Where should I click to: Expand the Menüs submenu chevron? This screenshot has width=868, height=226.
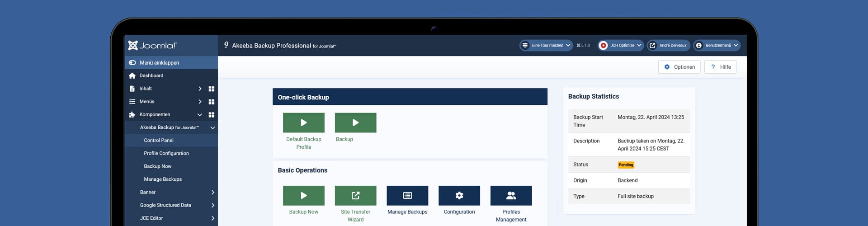coord(200,102)
